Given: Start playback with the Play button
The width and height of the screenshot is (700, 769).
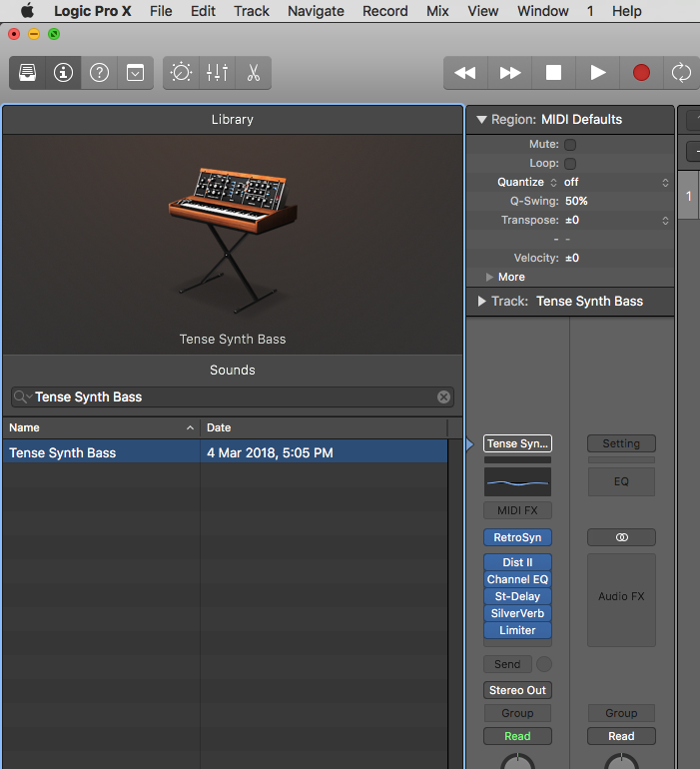Looking at the screenshot, I should click(x=597, y=73).
